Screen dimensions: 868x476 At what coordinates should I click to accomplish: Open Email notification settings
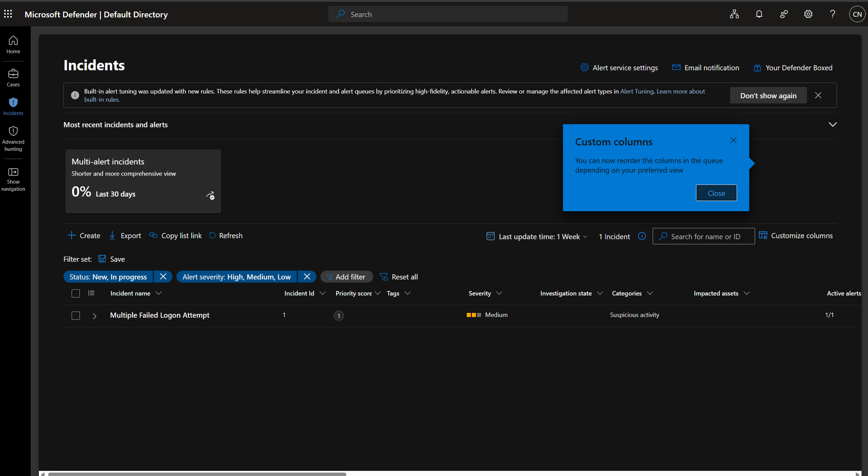pyautogui.click(x=706, y=68)
